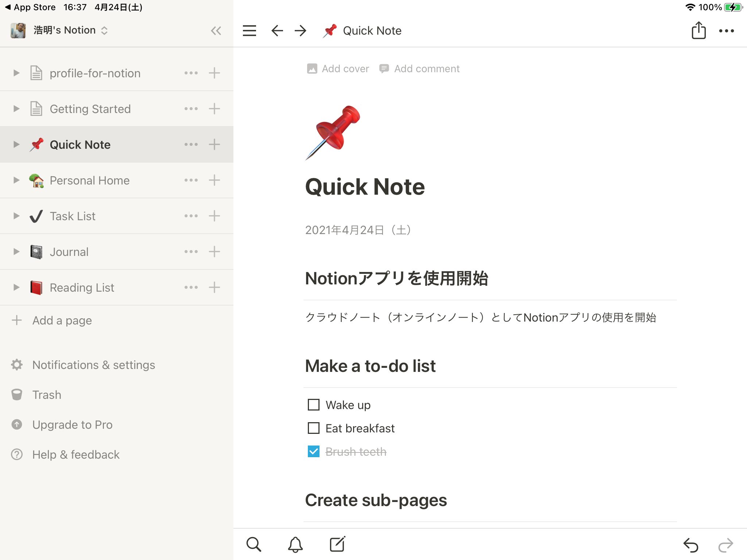
Task: Open the profile-for-notion page
Action: (x=95, y=73)
